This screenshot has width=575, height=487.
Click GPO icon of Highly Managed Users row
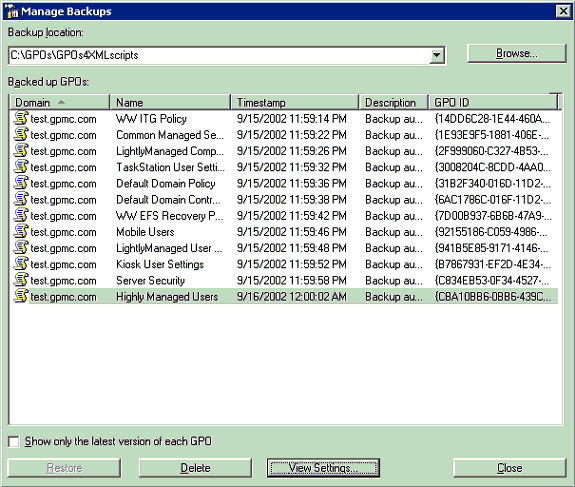[x=21, y=296]
